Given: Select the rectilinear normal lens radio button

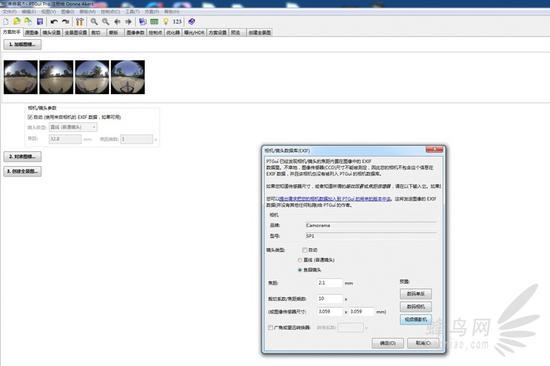Looking at the screenshot, I should pyautogui.click(x=300, y=260).
